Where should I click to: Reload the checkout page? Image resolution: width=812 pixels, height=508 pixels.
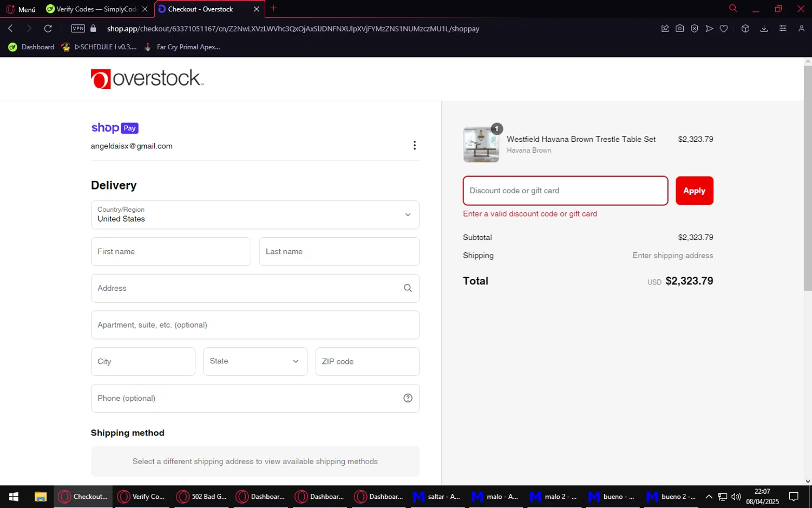[x=48, y=29]
